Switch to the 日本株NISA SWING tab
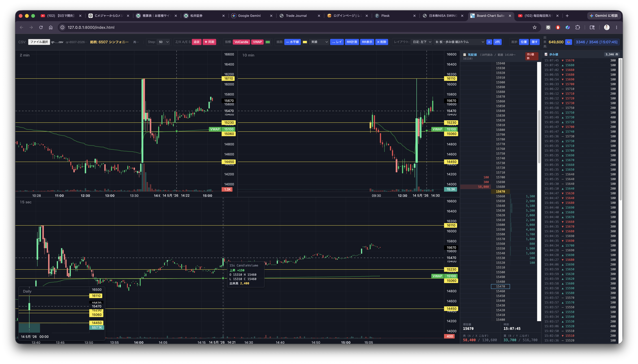Screen dimensions: 638x364 point(443,16)
